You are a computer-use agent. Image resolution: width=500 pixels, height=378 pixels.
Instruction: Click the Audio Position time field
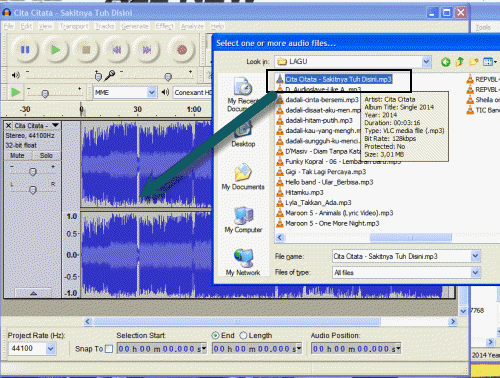tap(356, 349)
